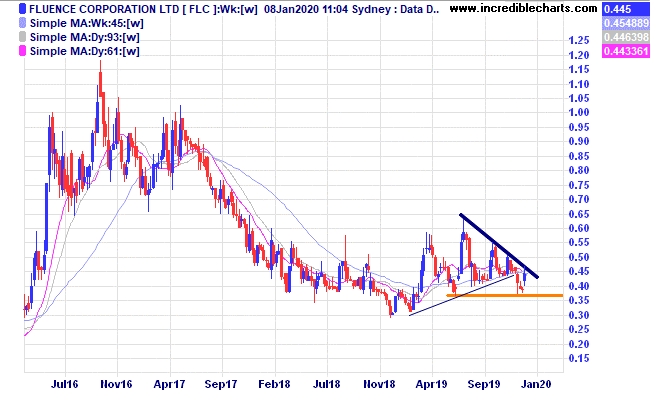Click the Simple MA Wk:45 legend swatch
The height and width of the screenshot is (395, 651).
click(x=22, y=23)
